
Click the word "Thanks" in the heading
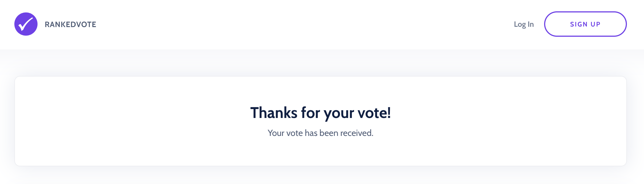click(274, 113)
